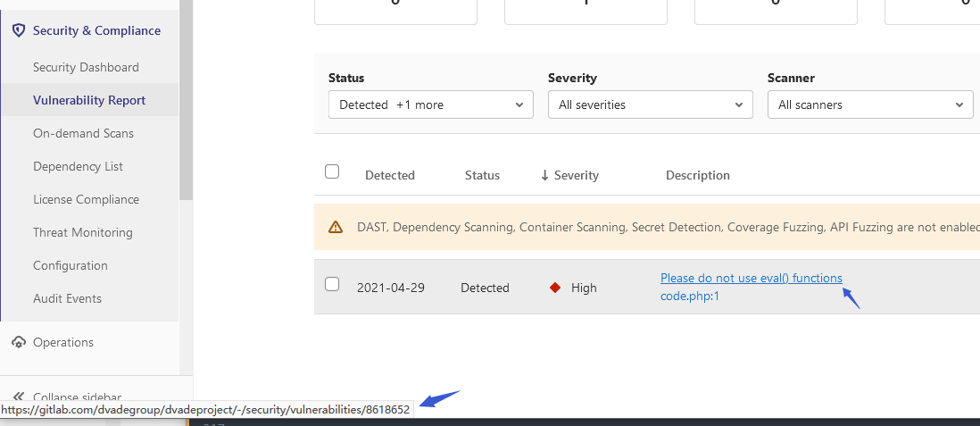
Task: Click the Security & Compliance shield icon
Action: coord(18,30)
